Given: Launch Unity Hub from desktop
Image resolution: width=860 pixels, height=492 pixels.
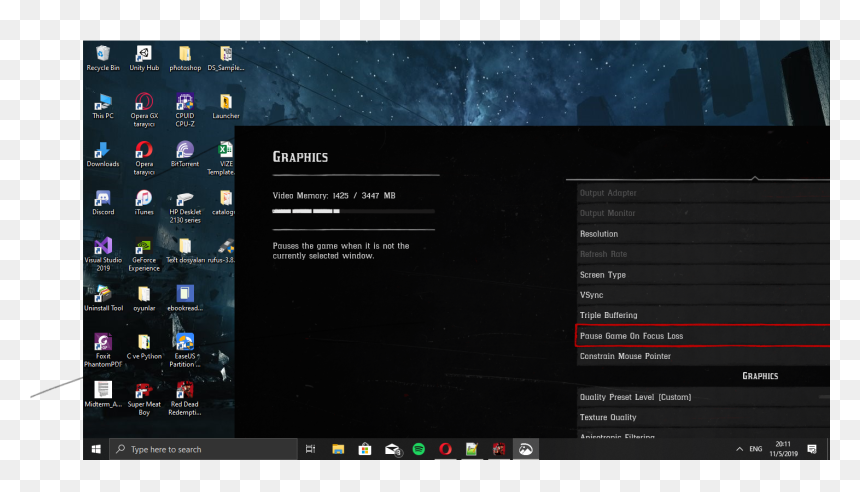Looking at the screenshot, I should [x=144, y=58].
